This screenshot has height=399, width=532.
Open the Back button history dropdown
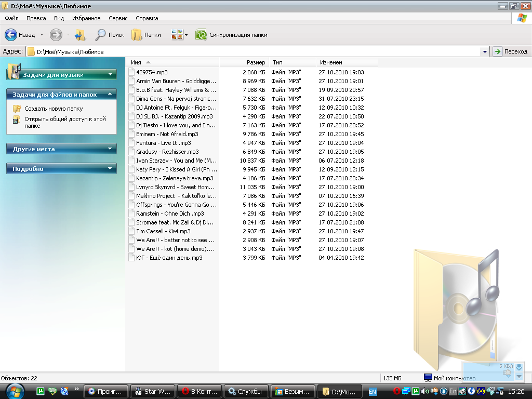pos(42,35)
